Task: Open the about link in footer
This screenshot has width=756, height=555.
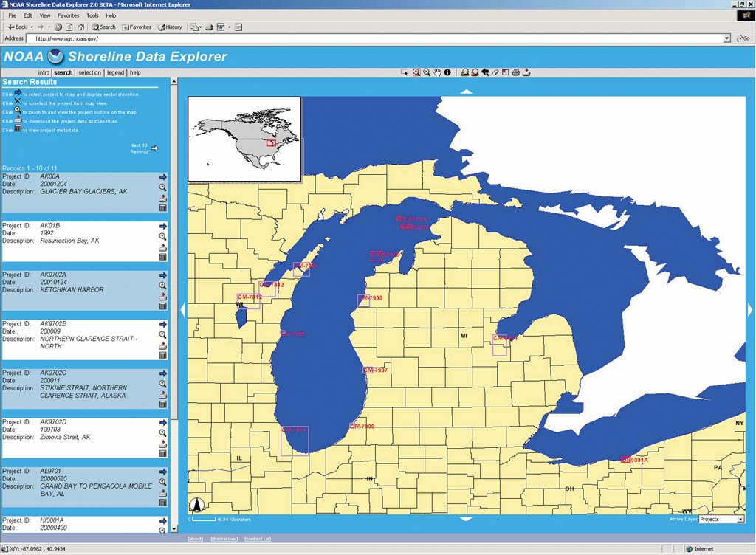Action: 195,539
